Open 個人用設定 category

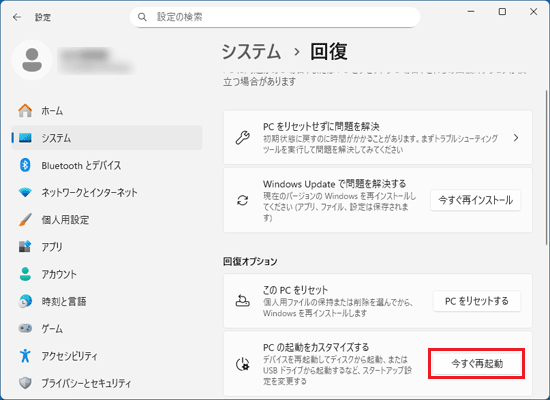(x=107, y=220)
